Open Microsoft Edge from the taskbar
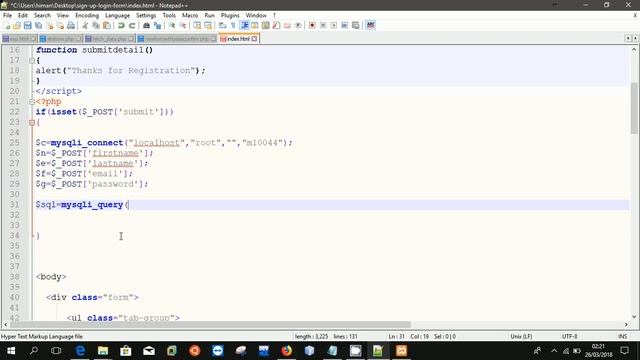The image size is (640, 360). point(80,351)
